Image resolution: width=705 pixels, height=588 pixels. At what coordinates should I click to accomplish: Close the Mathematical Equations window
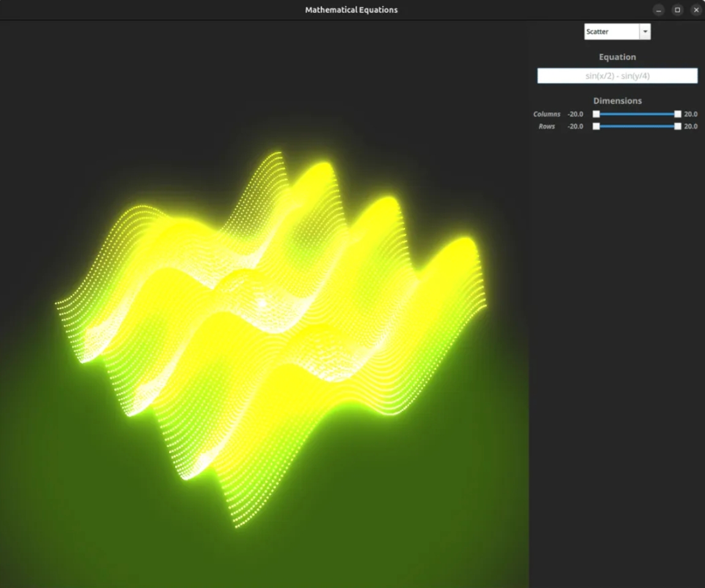point(696,10)
